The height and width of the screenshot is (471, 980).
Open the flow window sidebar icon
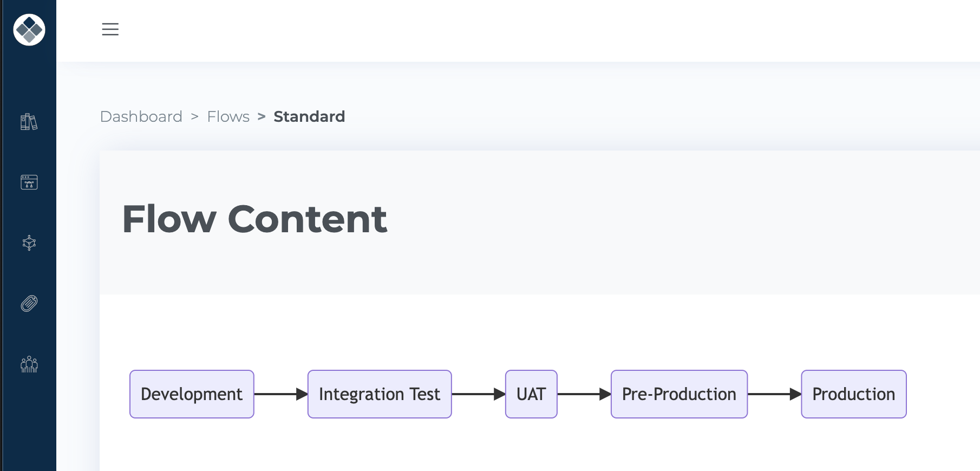pyautogui.click(x=29, y=182)
